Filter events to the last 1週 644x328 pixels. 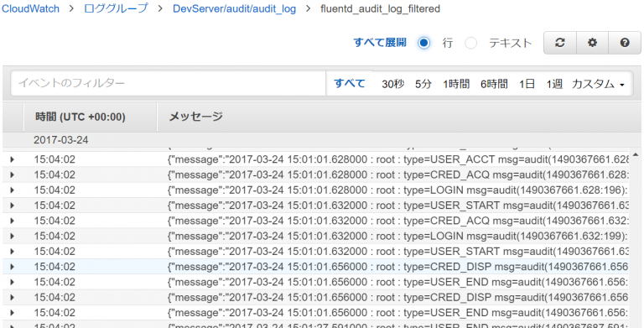[554, 84]
